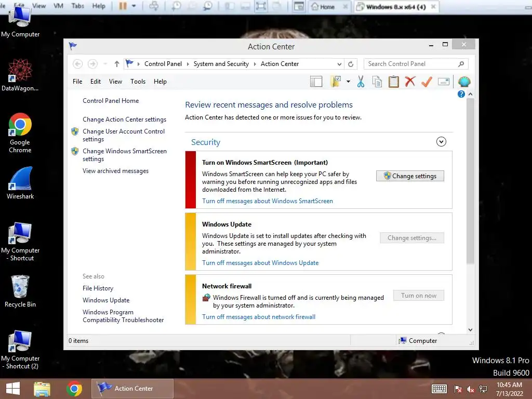
Task: Collapse the Security section chevron
Action: tap(441, 141)
